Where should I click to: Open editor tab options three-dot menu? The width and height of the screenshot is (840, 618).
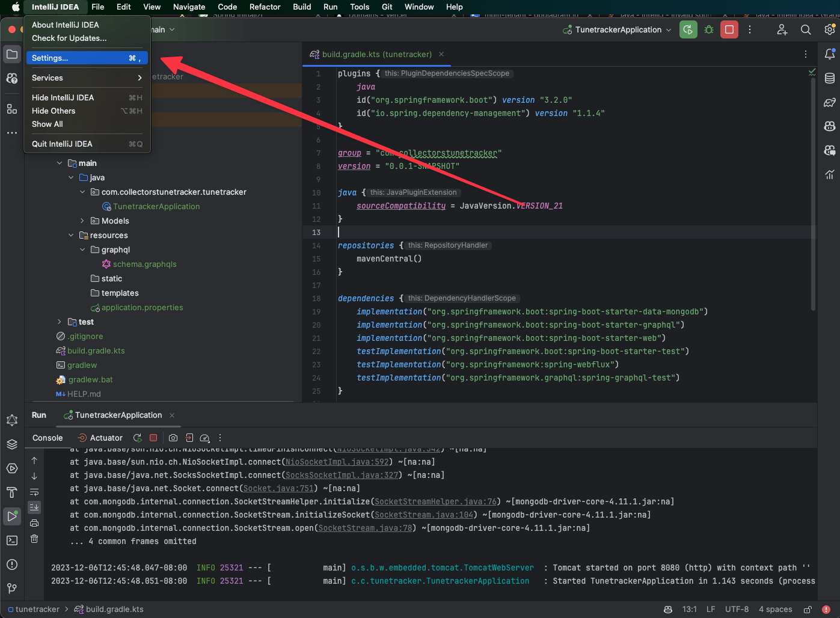[806, 54]
